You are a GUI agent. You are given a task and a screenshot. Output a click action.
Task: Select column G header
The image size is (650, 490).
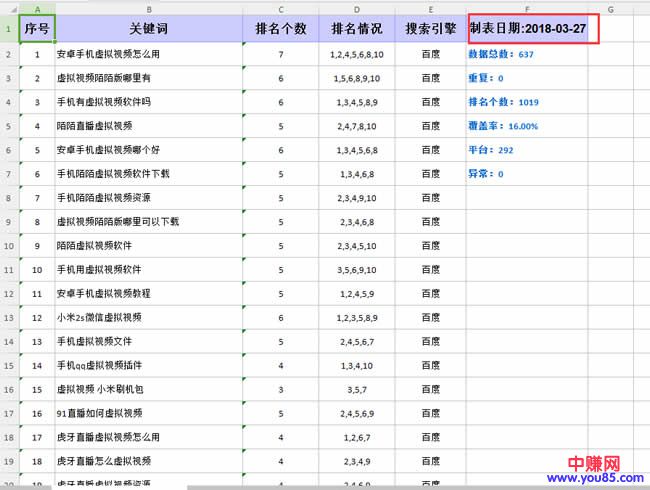tap(609, 8)
